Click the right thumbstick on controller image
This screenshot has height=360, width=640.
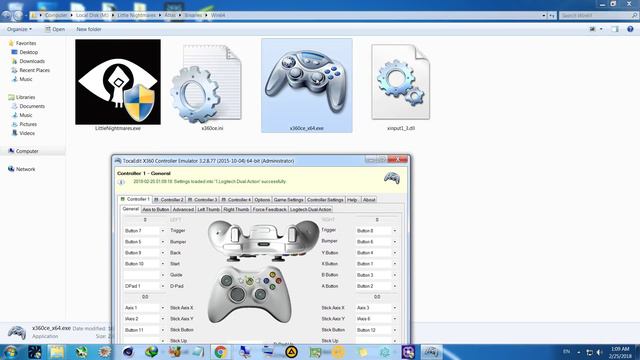point(260,294)
